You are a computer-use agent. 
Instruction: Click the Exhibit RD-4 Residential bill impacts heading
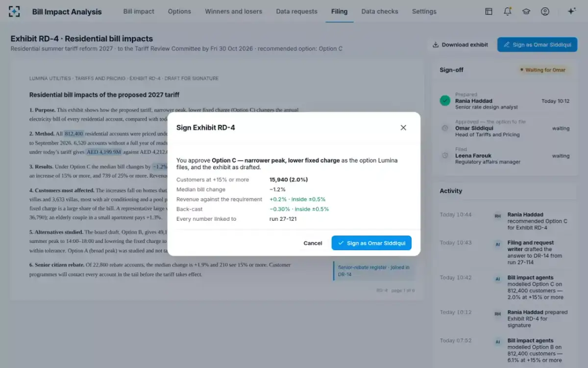coord(82,39)
